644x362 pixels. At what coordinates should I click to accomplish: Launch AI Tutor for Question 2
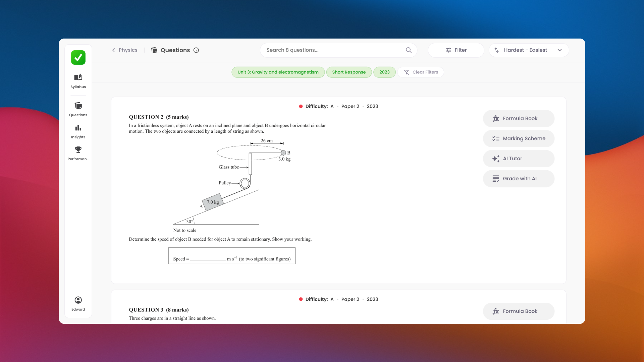click(519, 159)
